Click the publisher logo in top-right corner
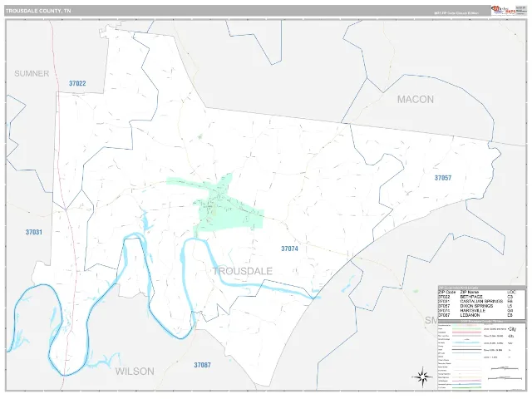This screenshot has height=399, width=532. tap(508, 10)
